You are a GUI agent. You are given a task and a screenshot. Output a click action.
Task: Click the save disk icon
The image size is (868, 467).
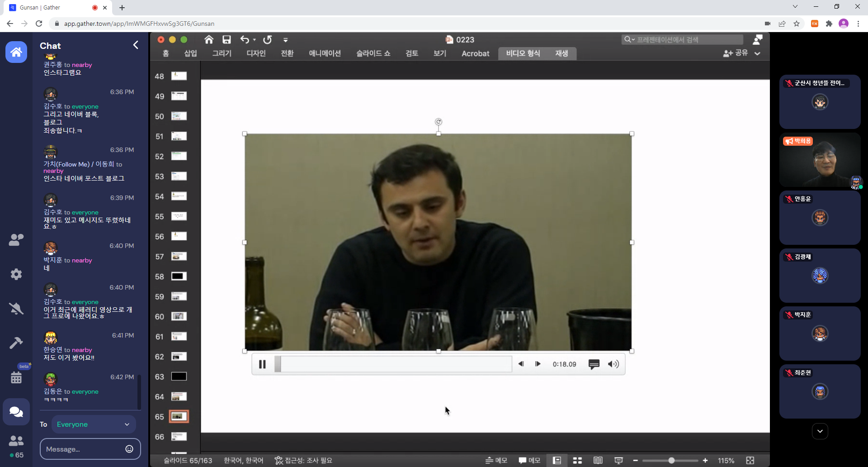coord(226,40)
